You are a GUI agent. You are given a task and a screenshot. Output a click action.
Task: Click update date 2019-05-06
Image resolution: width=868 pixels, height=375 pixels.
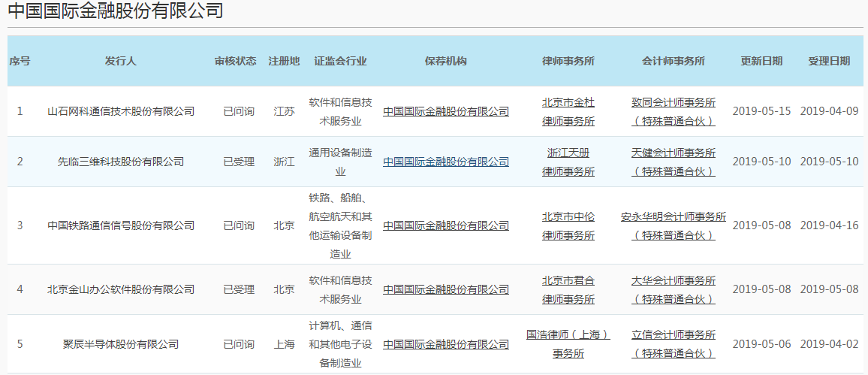(x=761, y=344)
